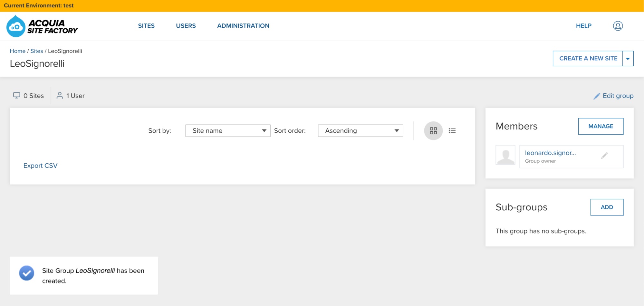Image resolution: width=644 pixels, height=306 pixels.
Task: Open the HELP menu
Action: (584, 26)
